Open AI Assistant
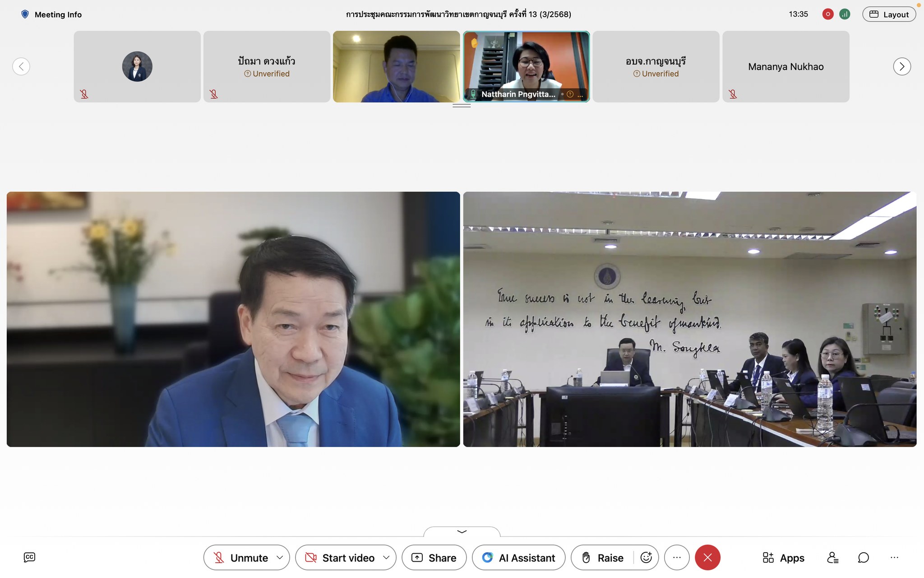 pyautogui.click(x=518, y=558)
